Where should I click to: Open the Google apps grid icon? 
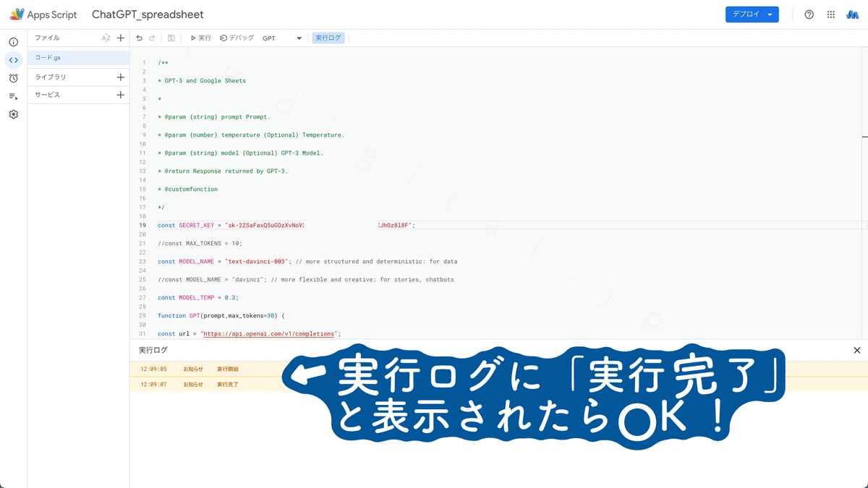coord(830,14)
